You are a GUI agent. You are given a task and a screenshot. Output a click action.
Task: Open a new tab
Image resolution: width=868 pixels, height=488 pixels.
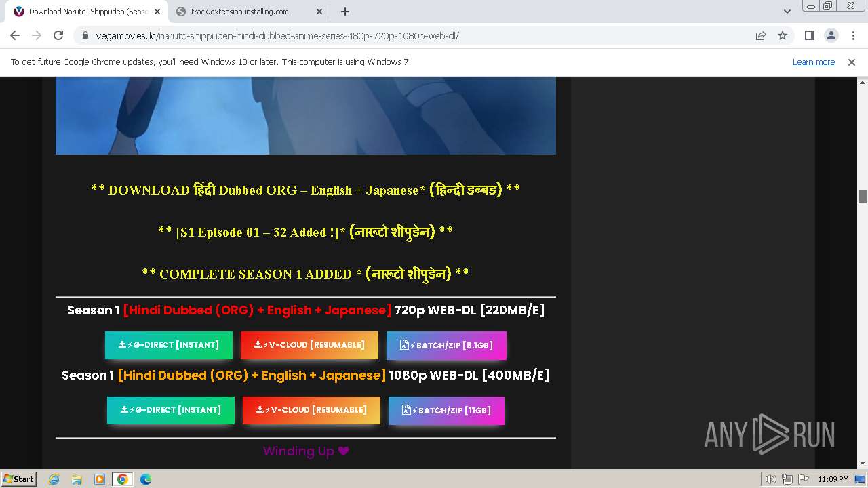[345, 12]
